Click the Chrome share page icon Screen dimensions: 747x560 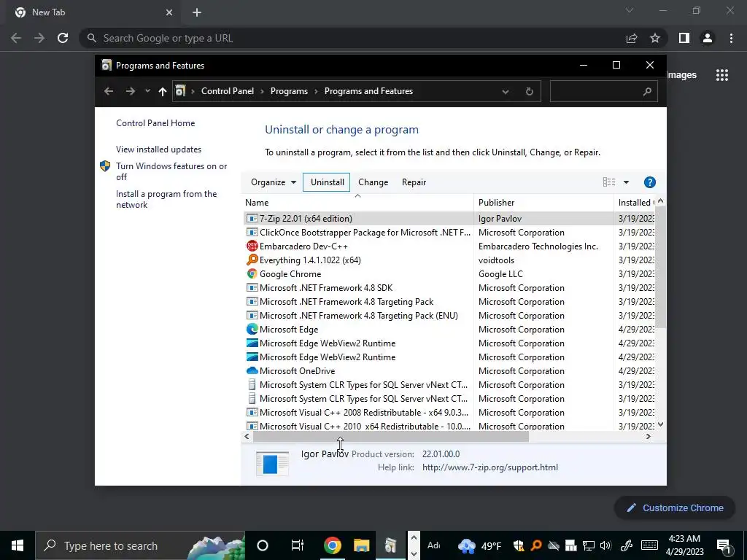[x=632, y=38]
